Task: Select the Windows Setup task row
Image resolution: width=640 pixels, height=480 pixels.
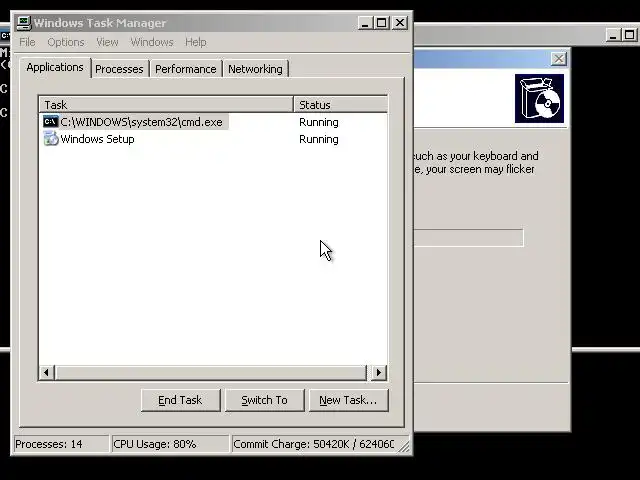Action: [213, 139]
